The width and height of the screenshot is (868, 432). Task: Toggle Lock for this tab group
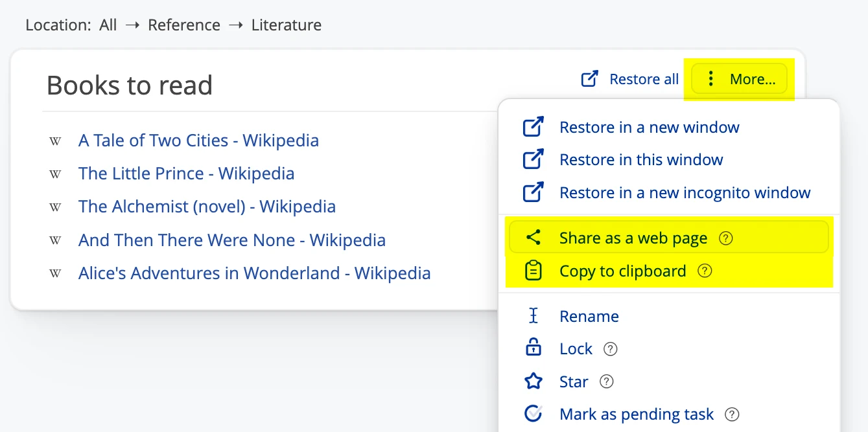tap(576, 349)
